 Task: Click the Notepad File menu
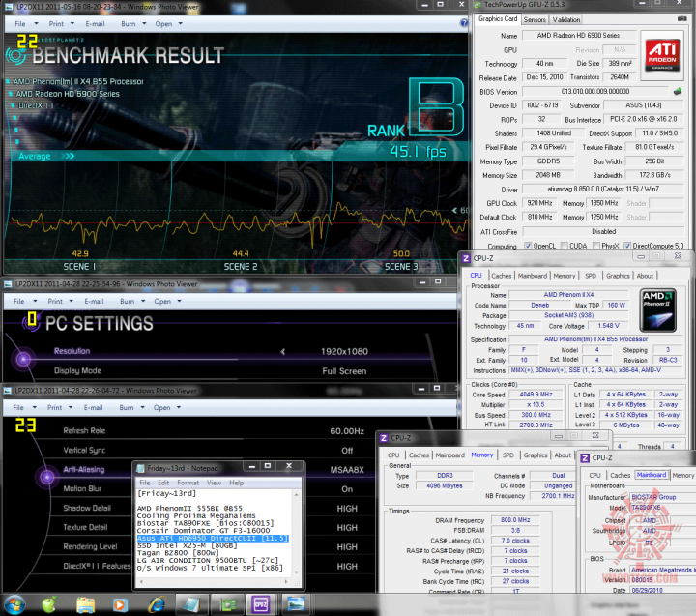(145, 483)
